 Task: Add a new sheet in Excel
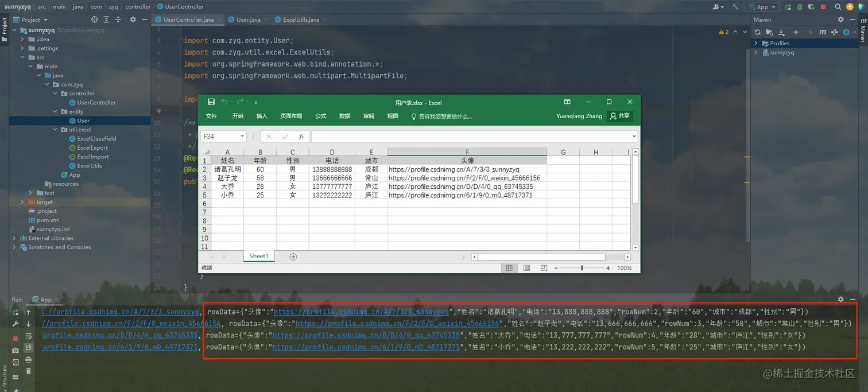(293, 257)
